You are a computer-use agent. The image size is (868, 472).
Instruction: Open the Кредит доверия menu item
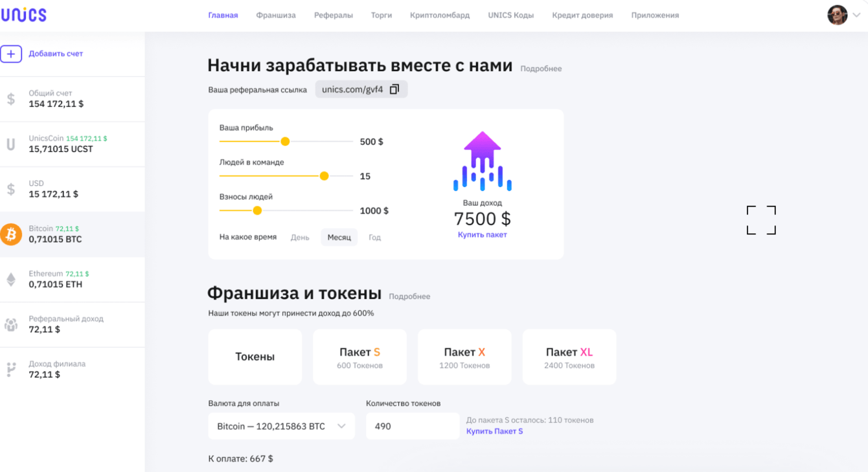(x=582, y=15)
